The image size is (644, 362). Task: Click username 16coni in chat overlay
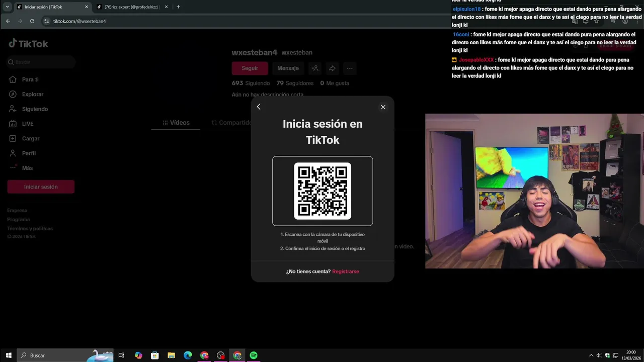tap(461, 35)
